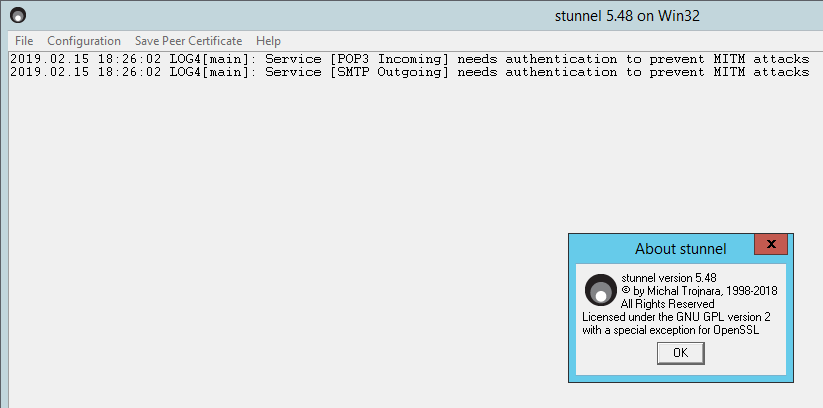This screenshot has width=823, height=408.
Task: Click the 'stunnel version 5.48' text
Action: tap(669, 278)
